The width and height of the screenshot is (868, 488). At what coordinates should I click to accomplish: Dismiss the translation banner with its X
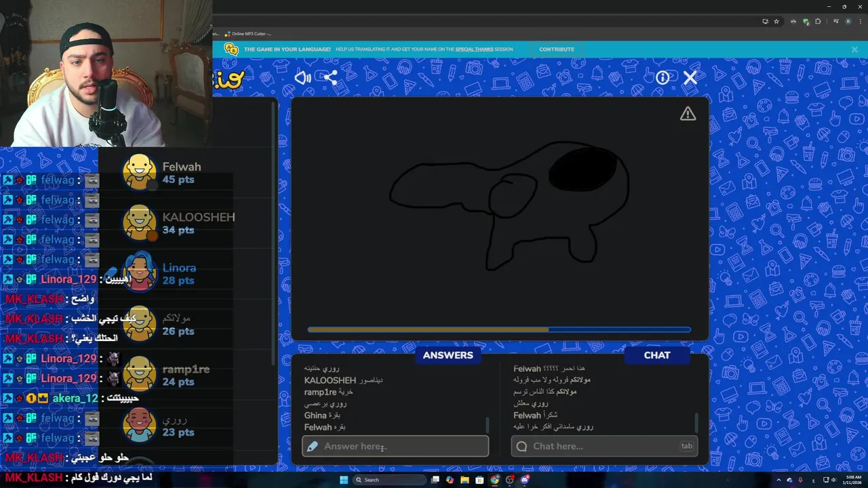click(x=854, y=49)
